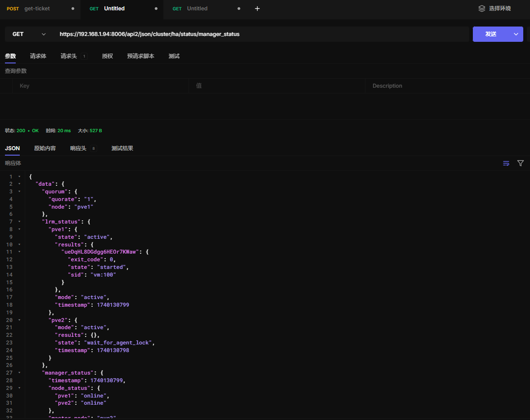530x420 pixels.
Task: Open the GET method dropdown
Action: pyautogui.click(x=29, y=34)
